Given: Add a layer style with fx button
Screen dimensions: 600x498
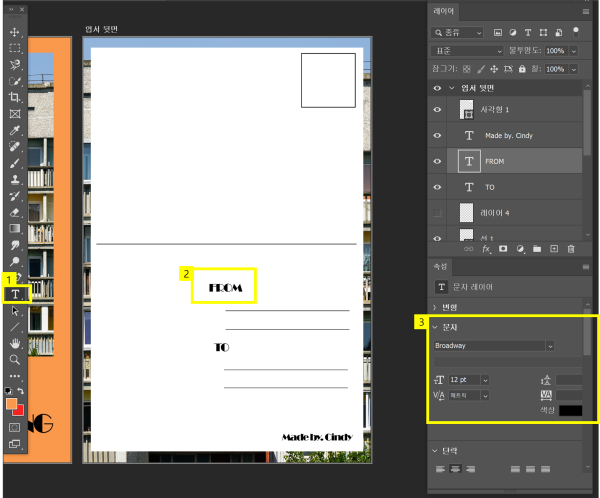Looking at the screenshot, I should [486, 249].
